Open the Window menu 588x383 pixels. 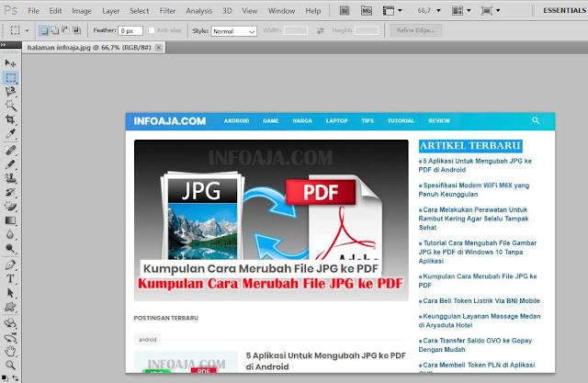281,11
